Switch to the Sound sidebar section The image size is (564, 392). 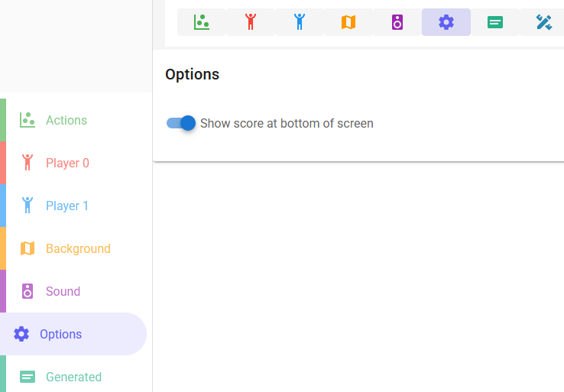[x=63, y=291]
